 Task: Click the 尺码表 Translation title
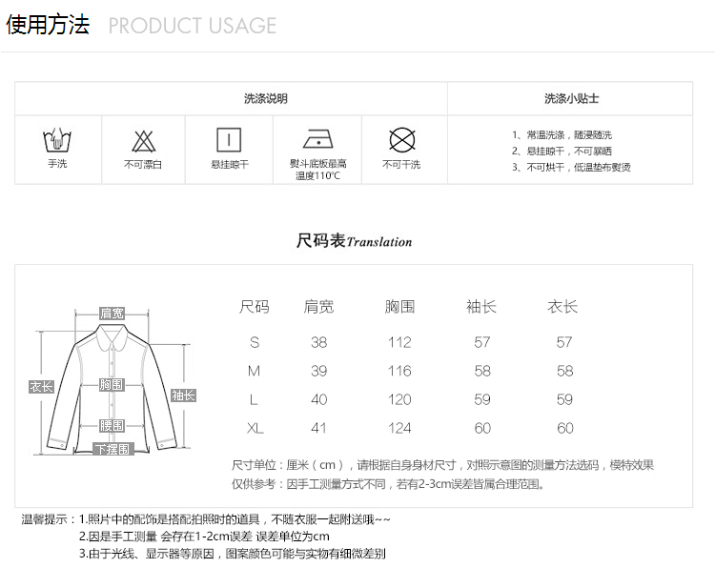[x=355, y=241]
